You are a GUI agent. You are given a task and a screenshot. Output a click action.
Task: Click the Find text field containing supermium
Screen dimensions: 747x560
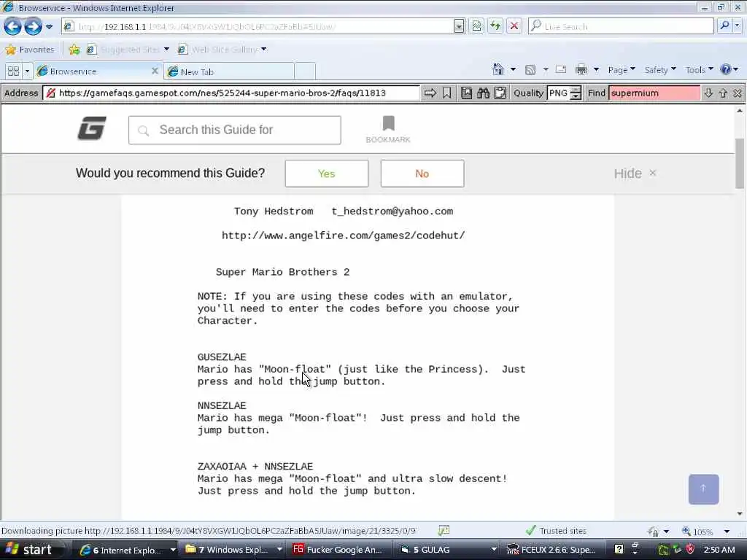click(x=654, y=93)
